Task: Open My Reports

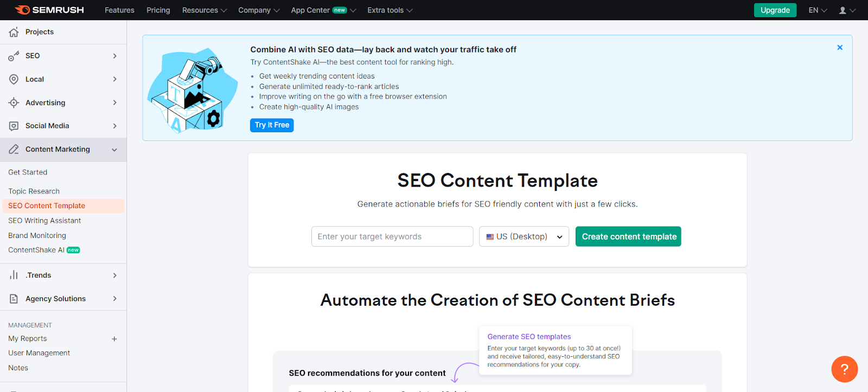Action: (x=28, y=339)
